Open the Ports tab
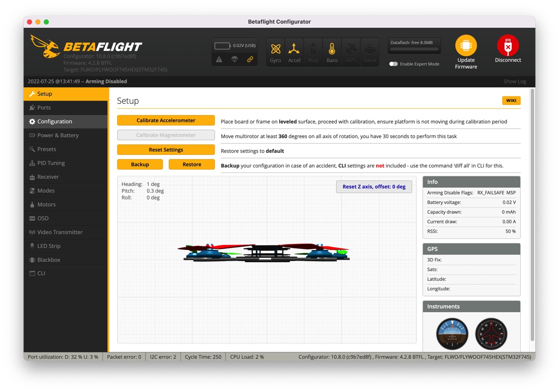 click(66, 108)
